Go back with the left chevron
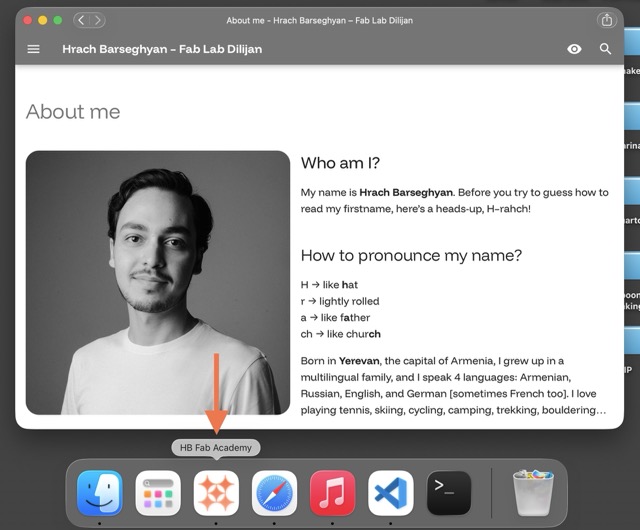640x530 pixels. click(x=81, y=20)
